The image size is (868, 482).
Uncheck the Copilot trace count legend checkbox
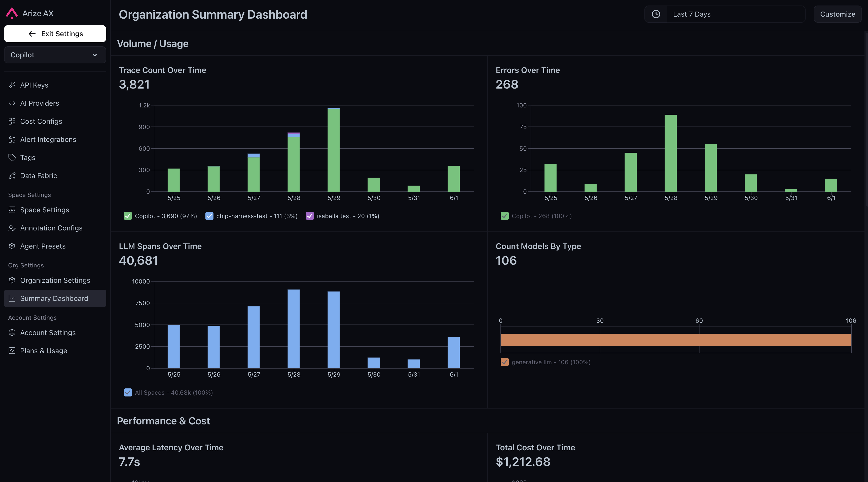point(128,216)
